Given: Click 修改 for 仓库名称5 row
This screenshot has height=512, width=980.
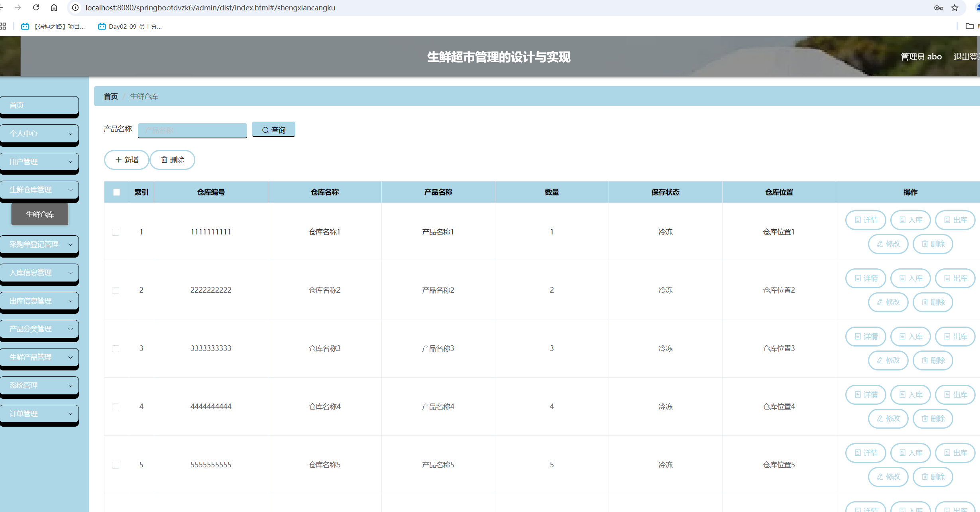Looking at the screenshot, I should pos(888,477).
